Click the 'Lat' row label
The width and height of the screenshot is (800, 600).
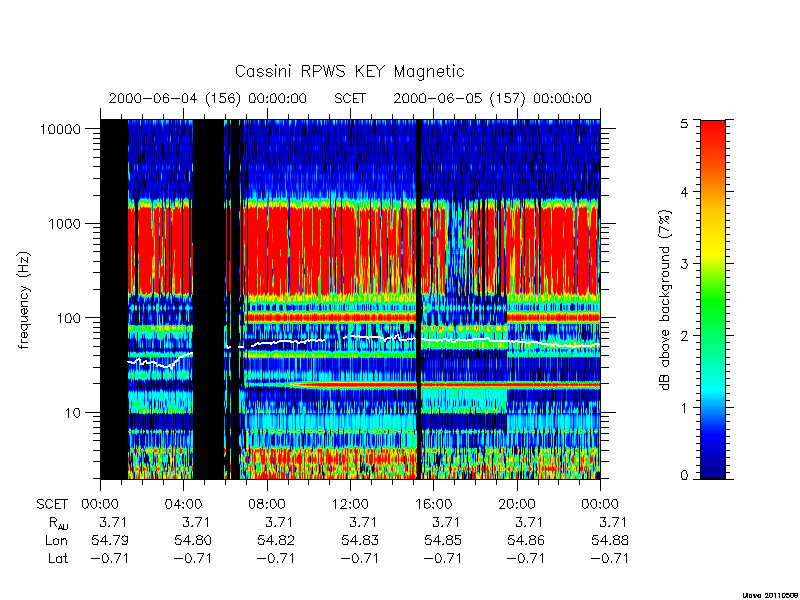click(58, 558)
